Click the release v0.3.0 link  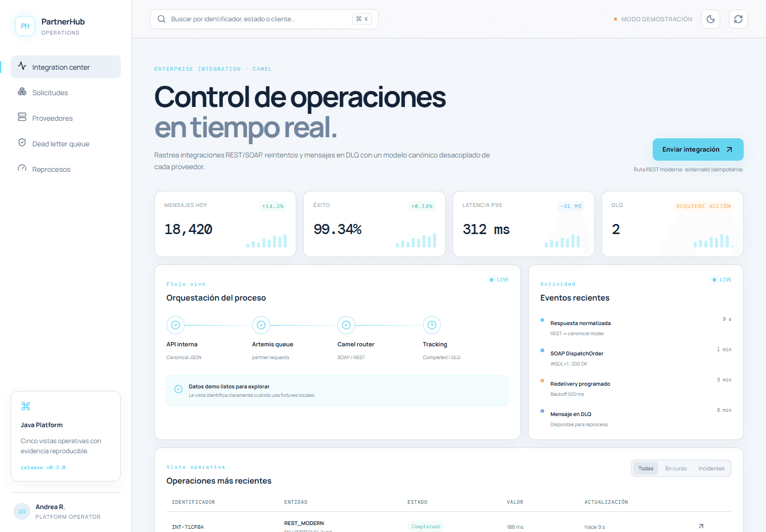click(43, 468)
